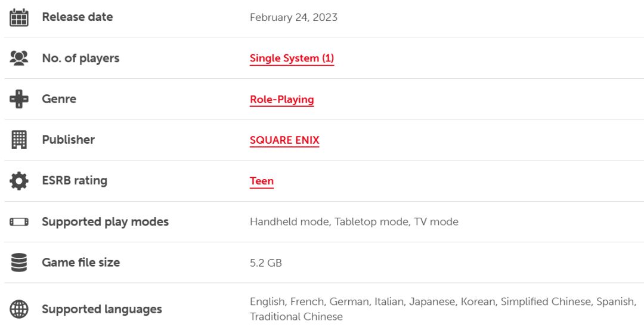Image resolution: width=644 pixels, height=333 pixels.
Task: Click the database icon beside Game file size
Action: click(x=19, y=263)
